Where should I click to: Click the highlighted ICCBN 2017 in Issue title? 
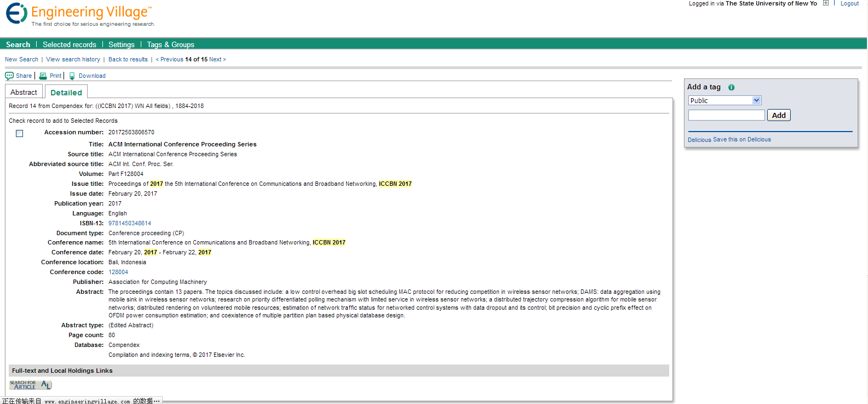click(395, 184)
